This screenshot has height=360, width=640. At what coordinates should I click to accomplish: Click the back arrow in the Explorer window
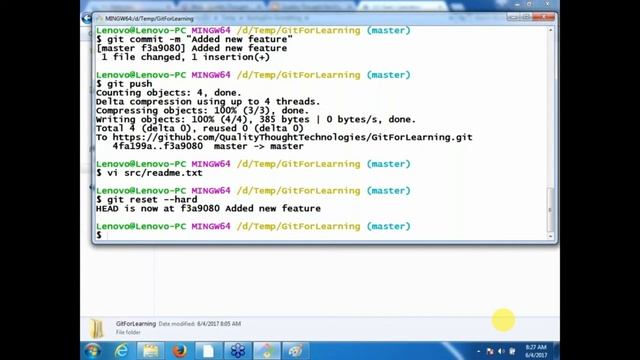[x=86, y=18]
